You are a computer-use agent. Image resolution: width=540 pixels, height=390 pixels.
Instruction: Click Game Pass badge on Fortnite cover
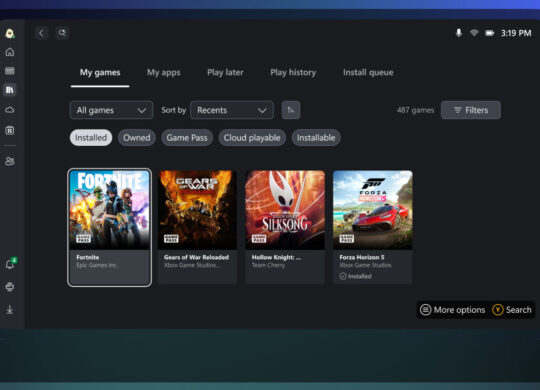83,238
